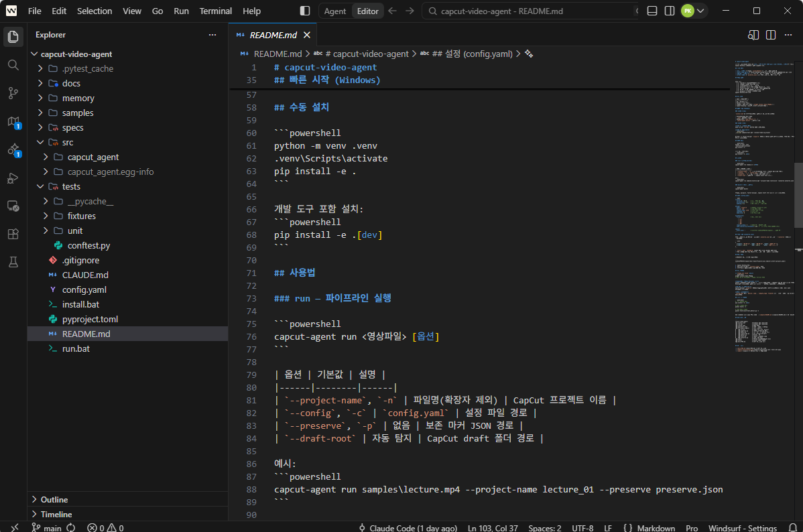
Task: Open Windsurf - Settings status item
Action: (743, 528)
